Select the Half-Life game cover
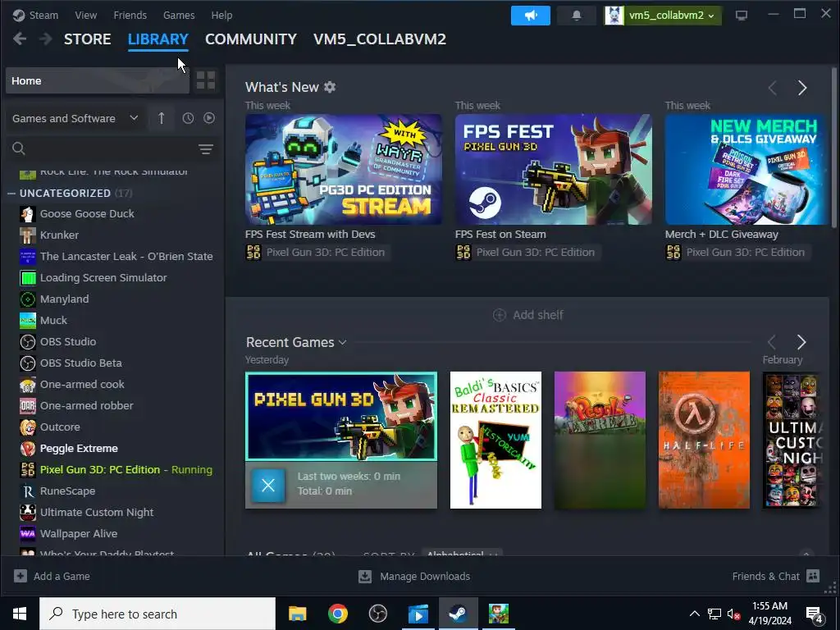840x630 pixels. coord(704,440)
